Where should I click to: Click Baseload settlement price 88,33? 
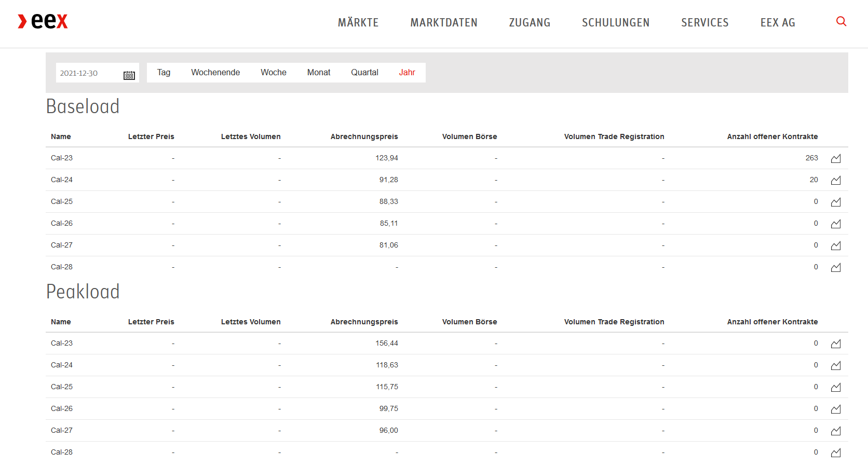388,201
